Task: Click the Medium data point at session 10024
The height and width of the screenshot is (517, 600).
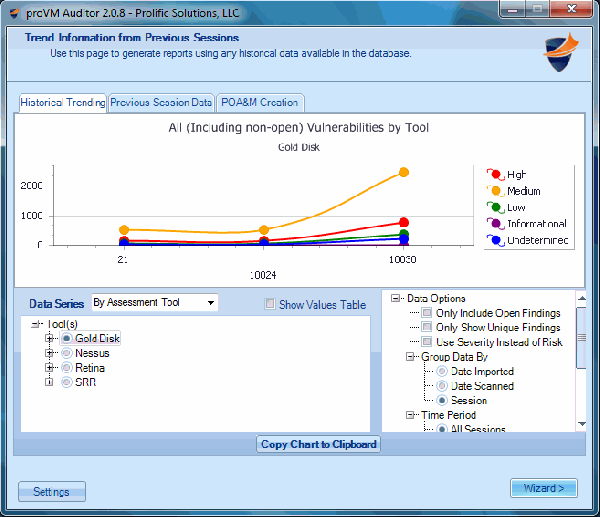Action: coord(264,230)
